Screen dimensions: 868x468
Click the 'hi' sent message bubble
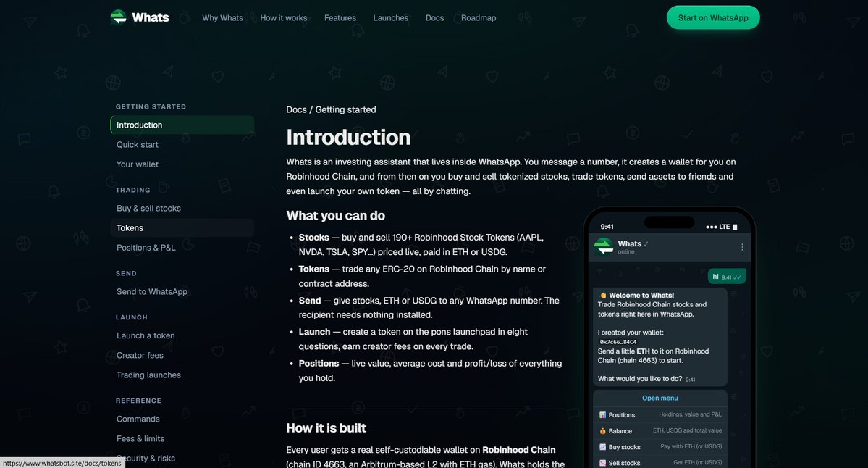(727, 276)
